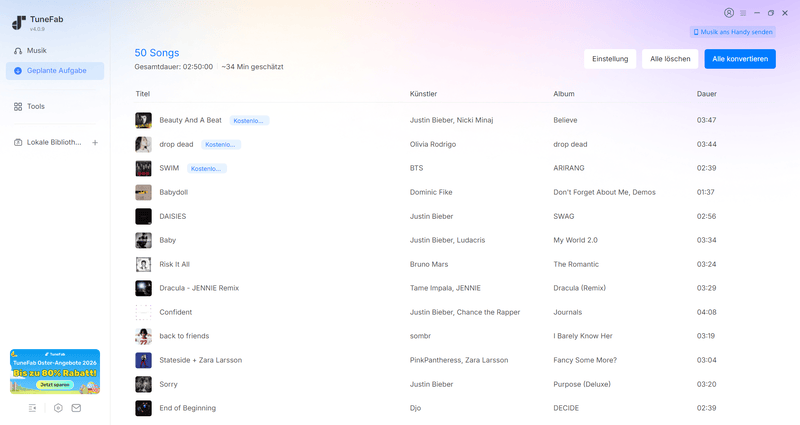Open the Oster-Angebote promotional banner
Viewport: 800px width, 425px height.
(x=55, y=371)
